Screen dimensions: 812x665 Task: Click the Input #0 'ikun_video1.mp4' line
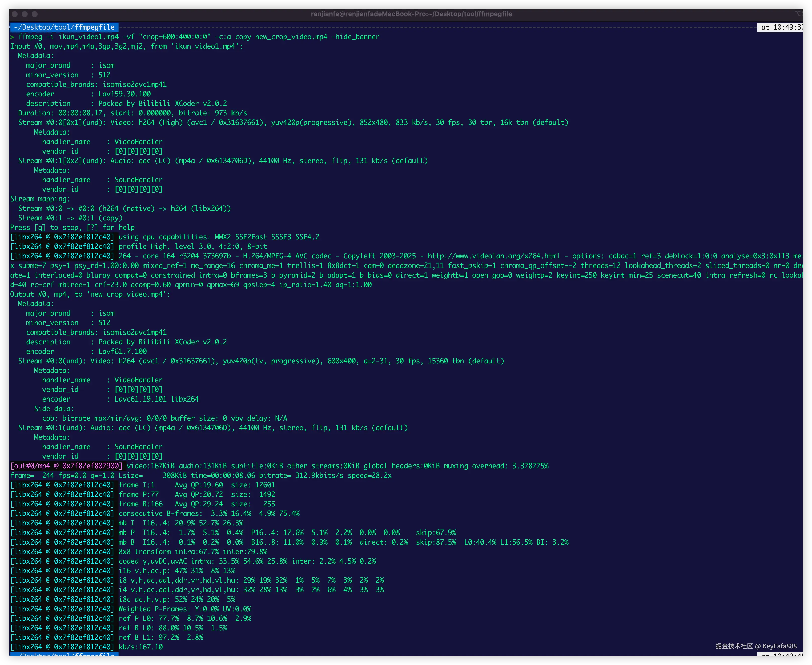coord(126,46)
